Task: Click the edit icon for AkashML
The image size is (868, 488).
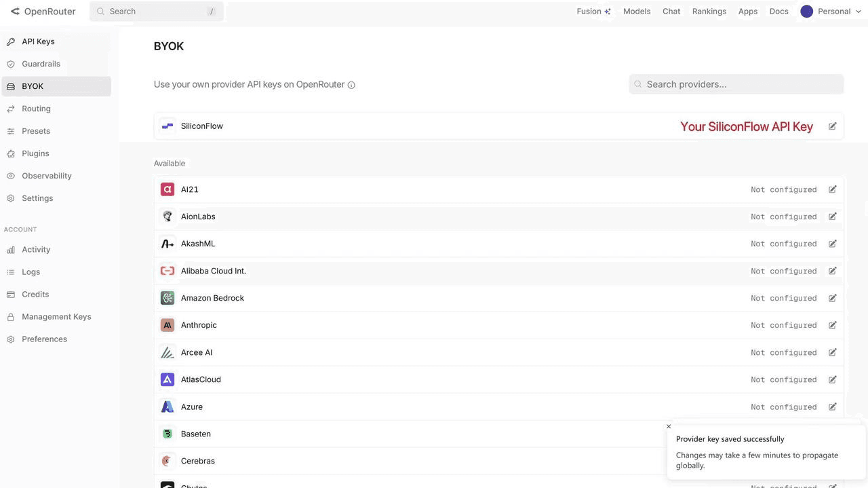Action: point(833,244)
